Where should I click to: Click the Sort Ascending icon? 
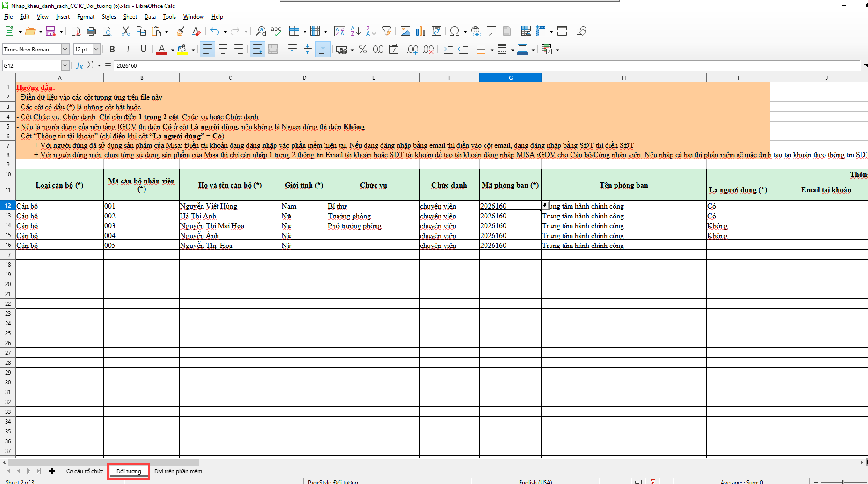pyautogui.click(x=355, y=31)
